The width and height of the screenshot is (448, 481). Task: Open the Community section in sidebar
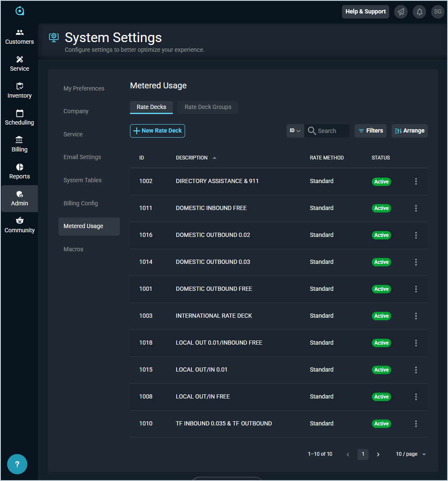pyautogui.click(x=19, y=226)
